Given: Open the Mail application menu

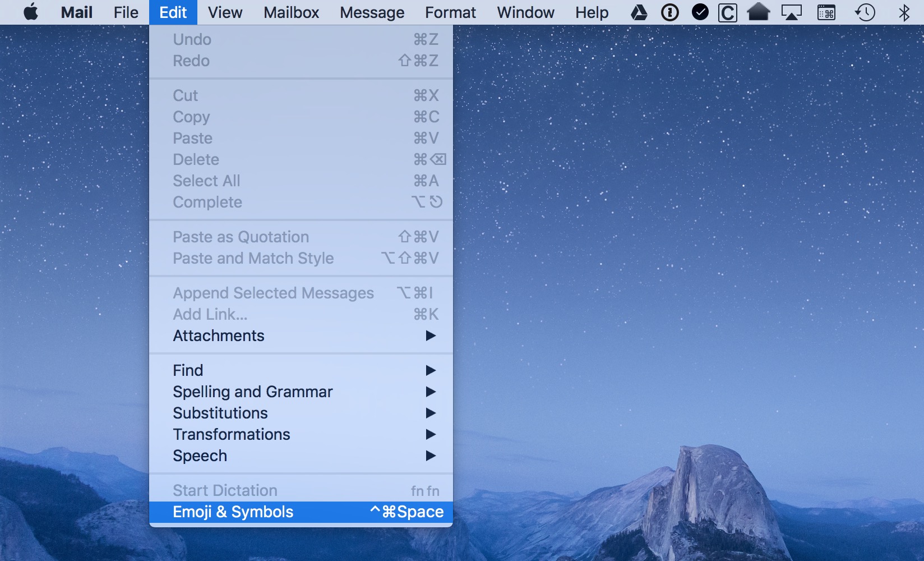Looking at the screenshot, I should click(x=76, y=12).
